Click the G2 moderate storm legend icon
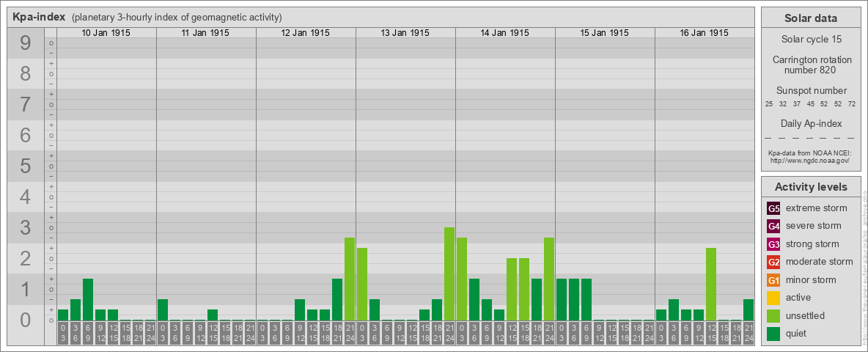The width and height of the screenshot is (868, 352). coord(773,262)
